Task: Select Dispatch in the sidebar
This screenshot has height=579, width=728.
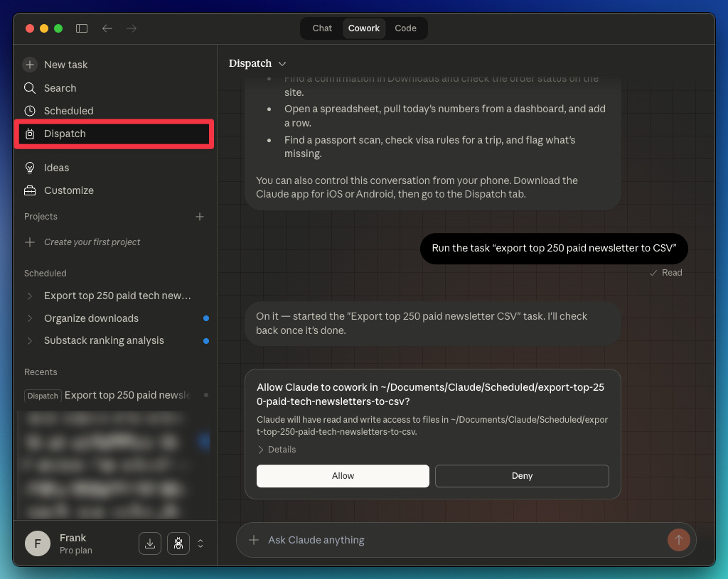Action: [115, 134]
